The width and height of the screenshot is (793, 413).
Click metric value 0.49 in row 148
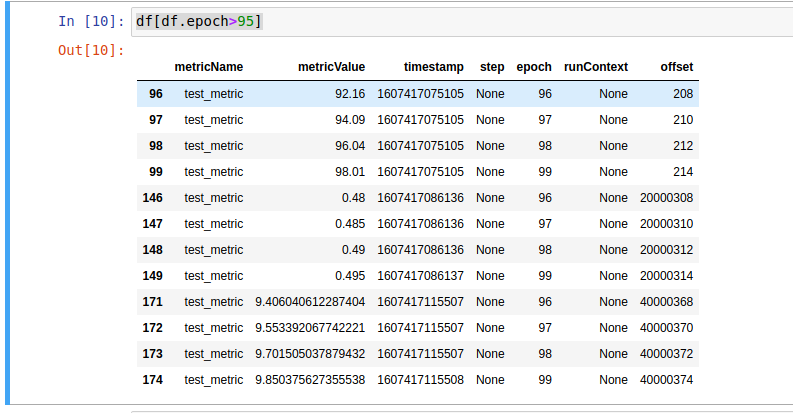point(354,250)
